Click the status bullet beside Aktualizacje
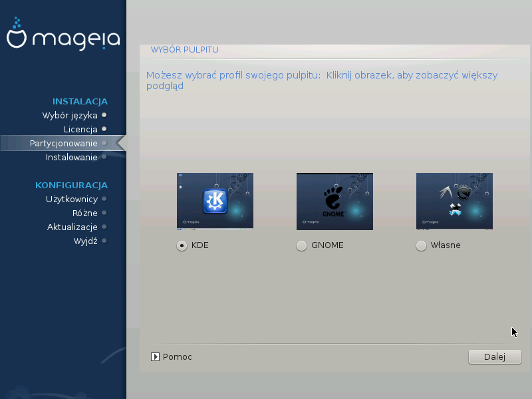Viewport: 532px width, 399px height. (x=104, y=227)
